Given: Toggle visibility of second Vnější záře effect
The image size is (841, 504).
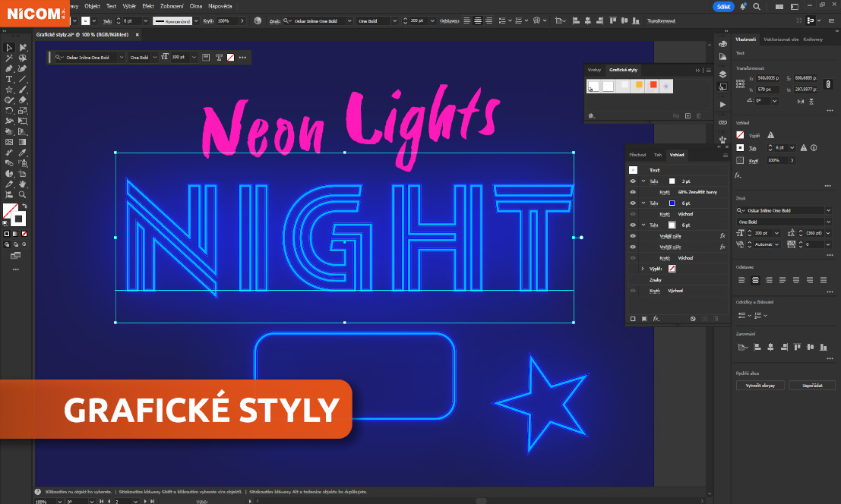Looking at the screenshot, I should [x=633, y=247].
